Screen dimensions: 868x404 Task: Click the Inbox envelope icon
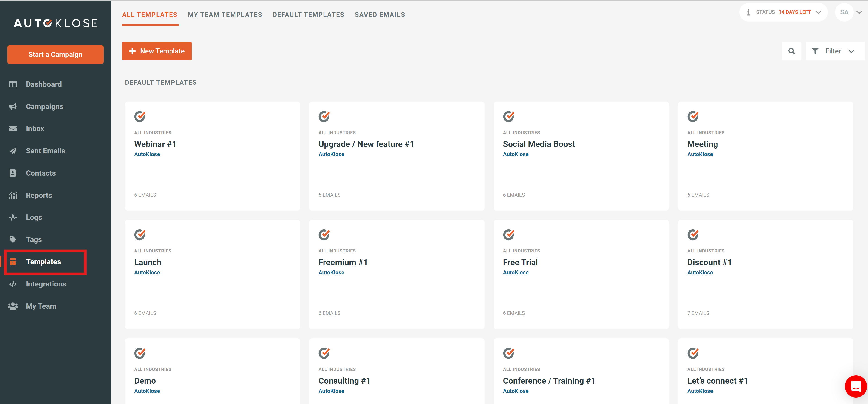(x=13, y=129)
